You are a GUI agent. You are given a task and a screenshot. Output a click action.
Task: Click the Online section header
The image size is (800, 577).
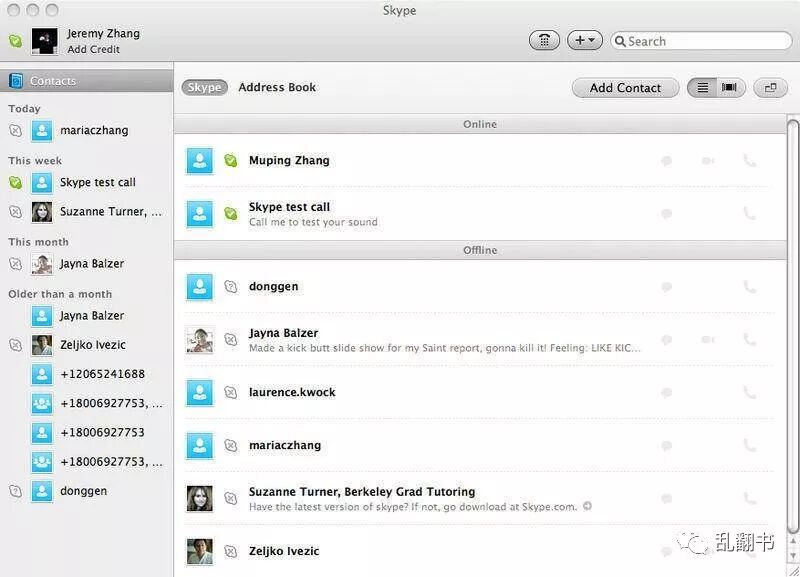coord(480,124)
